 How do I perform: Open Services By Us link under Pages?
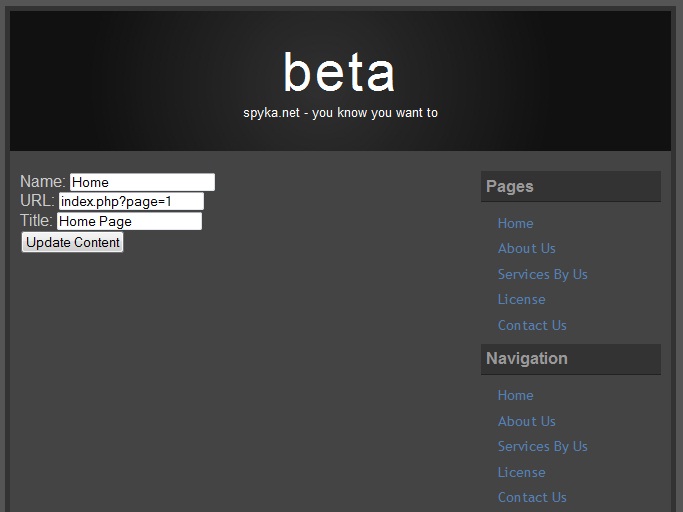click(543, 274)
